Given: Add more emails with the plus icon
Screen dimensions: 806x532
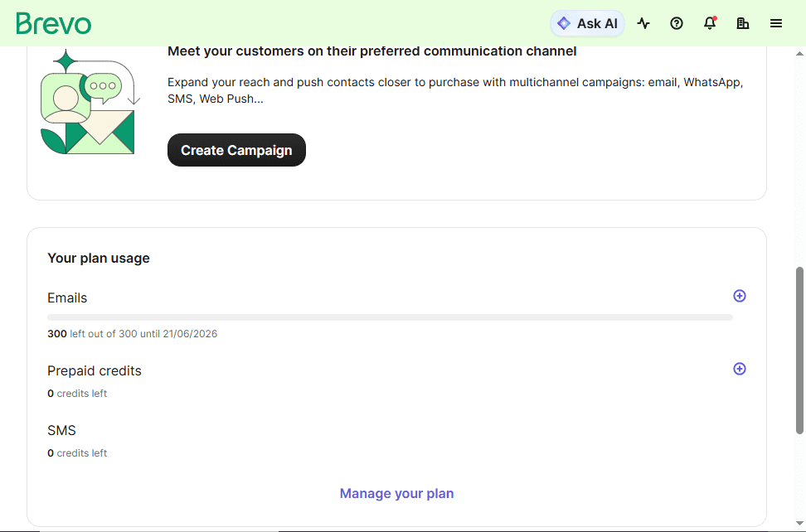Looking at the screenshot, I should [739, 296].
